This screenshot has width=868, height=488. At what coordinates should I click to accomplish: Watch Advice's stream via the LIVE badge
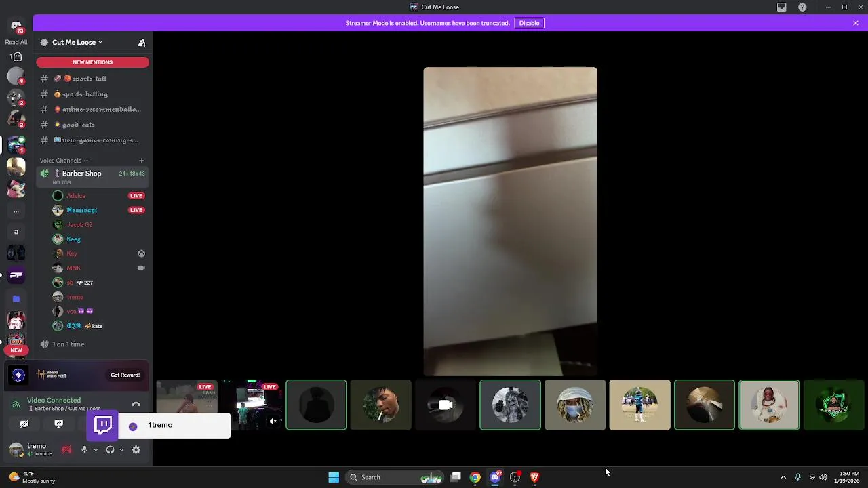136,196
